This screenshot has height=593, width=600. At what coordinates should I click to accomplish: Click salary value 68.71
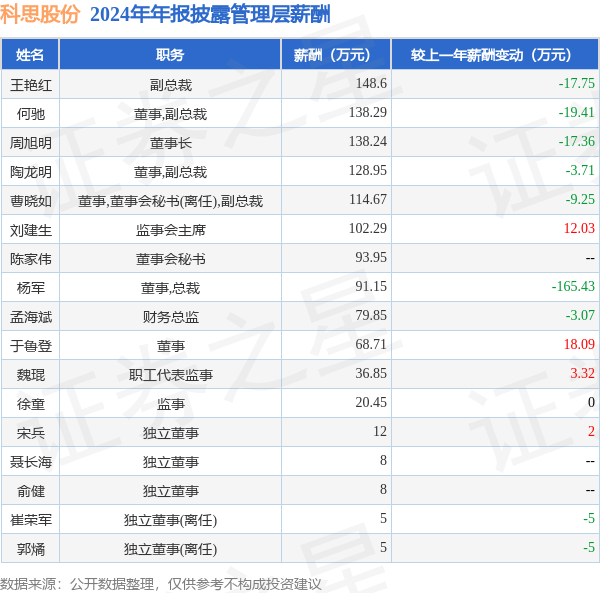pos(371,344)
